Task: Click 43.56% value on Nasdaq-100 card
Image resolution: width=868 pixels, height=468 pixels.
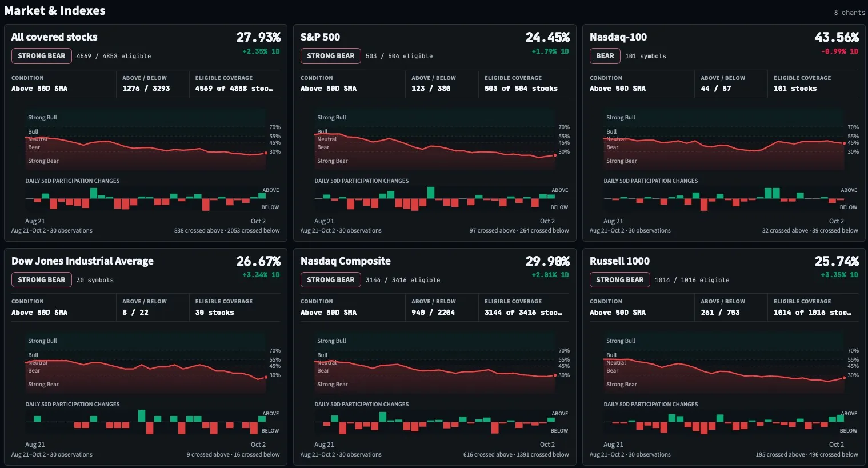Action: coord(837,37)
